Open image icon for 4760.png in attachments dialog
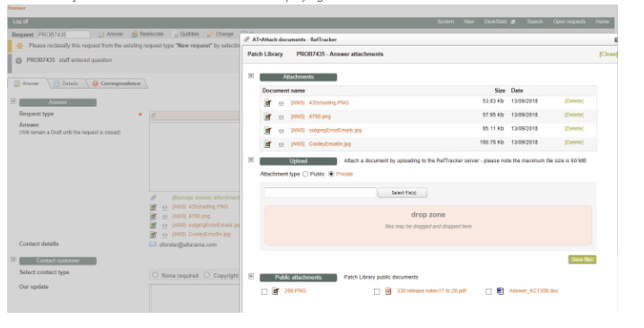The width and height of the screenshot is (644, 328). tap(267, 117)
